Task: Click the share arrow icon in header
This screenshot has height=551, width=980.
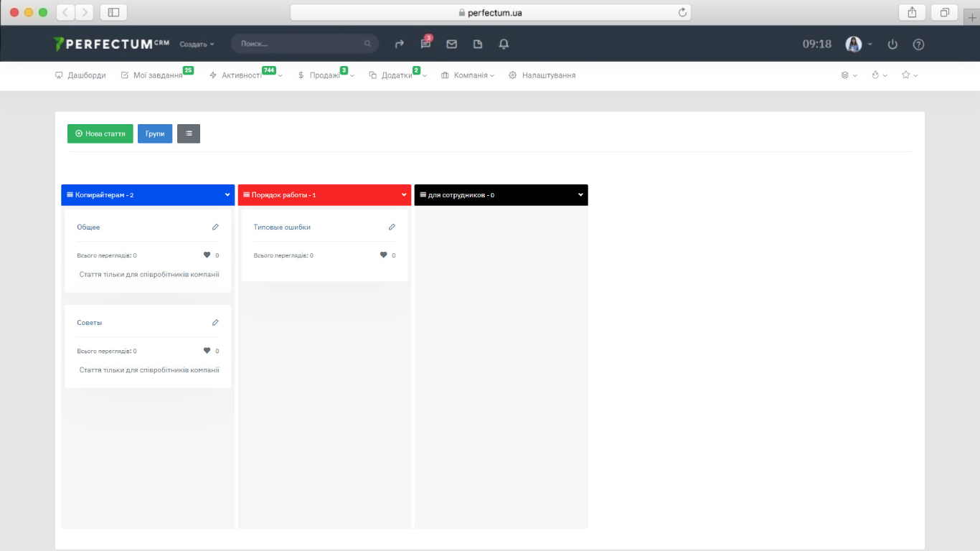Action: click(x=400, y=44)
